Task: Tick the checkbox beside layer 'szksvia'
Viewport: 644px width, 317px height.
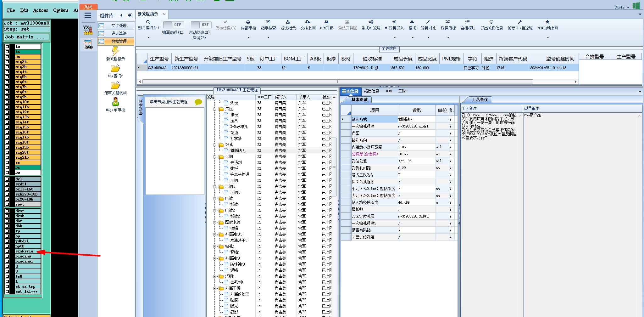Action: click(7, 251)
